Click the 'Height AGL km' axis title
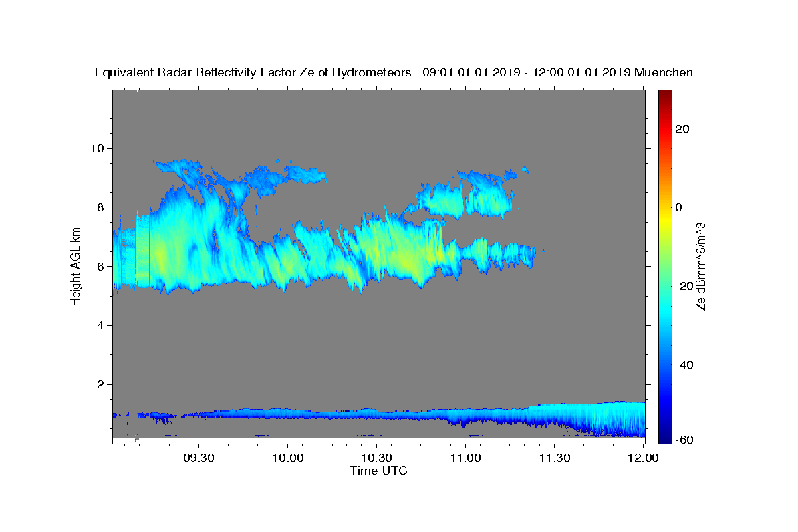Screen dimensions: 798x532 tap(76, 265)
